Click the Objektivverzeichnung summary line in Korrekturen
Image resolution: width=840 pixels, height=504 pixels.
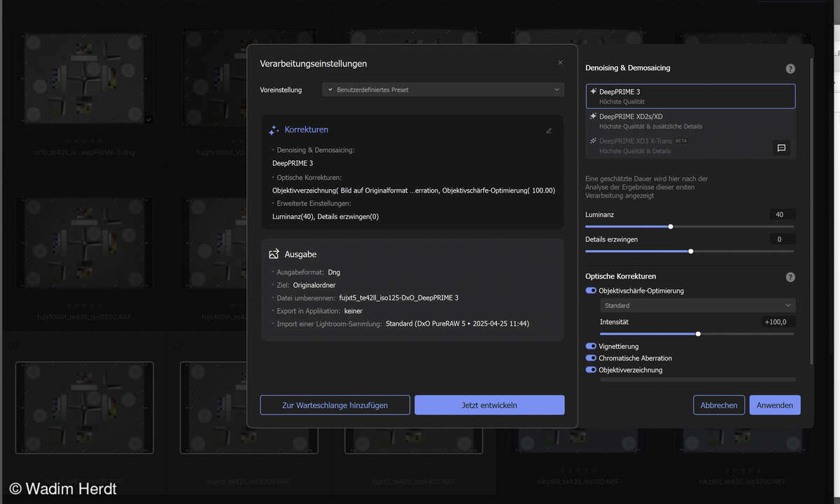point(414,190)
